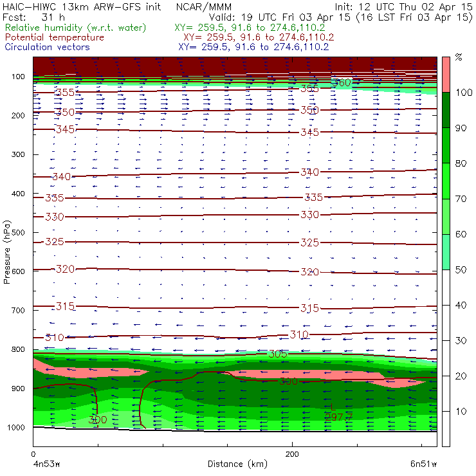Viewport: 476px width, 476px height.
Task: Click the '600' pressure axis tick label
Action: point(18,271)
